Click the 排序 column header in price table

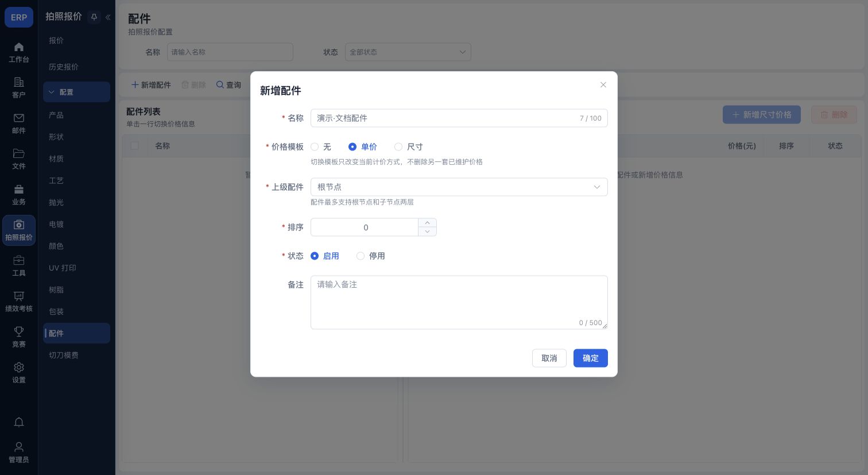pos(786,146)
